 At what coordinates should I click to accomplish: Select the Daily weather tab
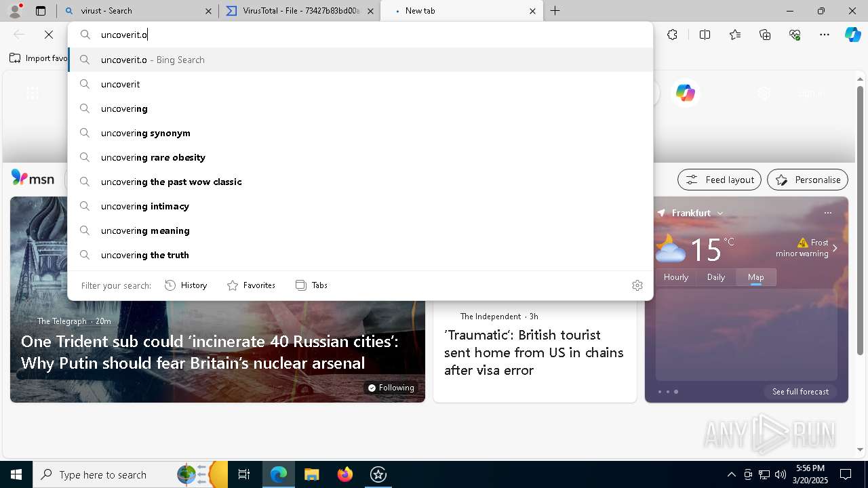716,277
